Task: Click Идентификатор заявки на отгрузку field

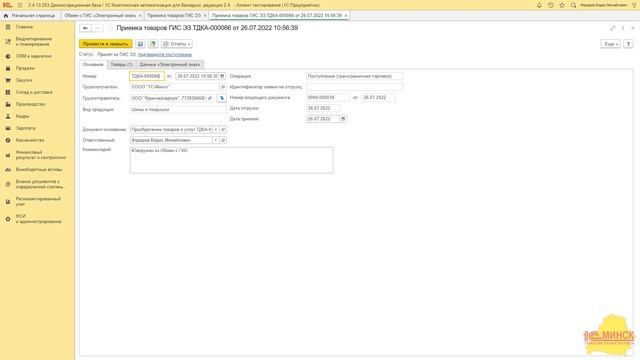Action: (354, 87)
